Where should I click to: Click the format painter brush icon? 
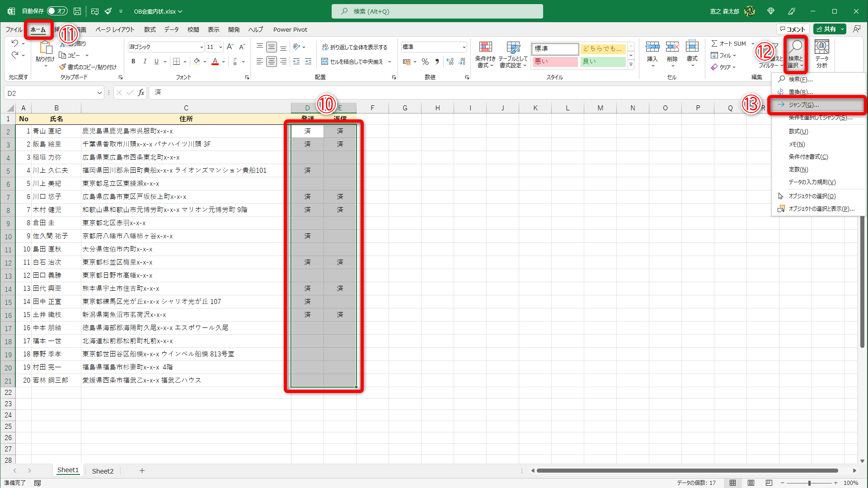[x=62, y=67]
